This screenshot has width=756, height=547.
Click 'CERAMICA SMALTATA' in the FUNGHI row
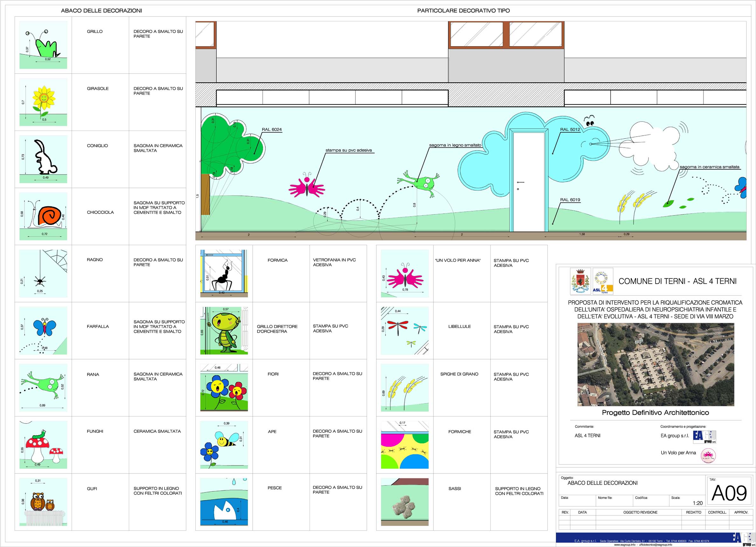click(157, 431)
